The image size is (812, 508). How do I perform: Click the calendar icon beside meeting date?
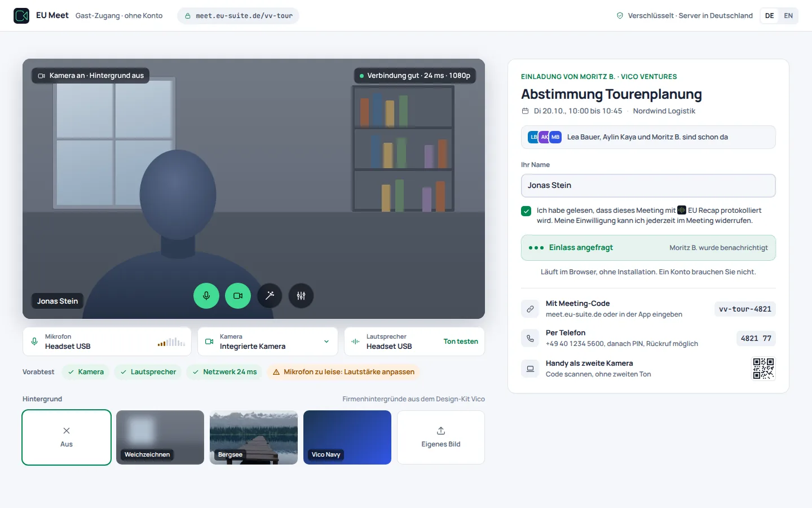(x=525, y=111)
